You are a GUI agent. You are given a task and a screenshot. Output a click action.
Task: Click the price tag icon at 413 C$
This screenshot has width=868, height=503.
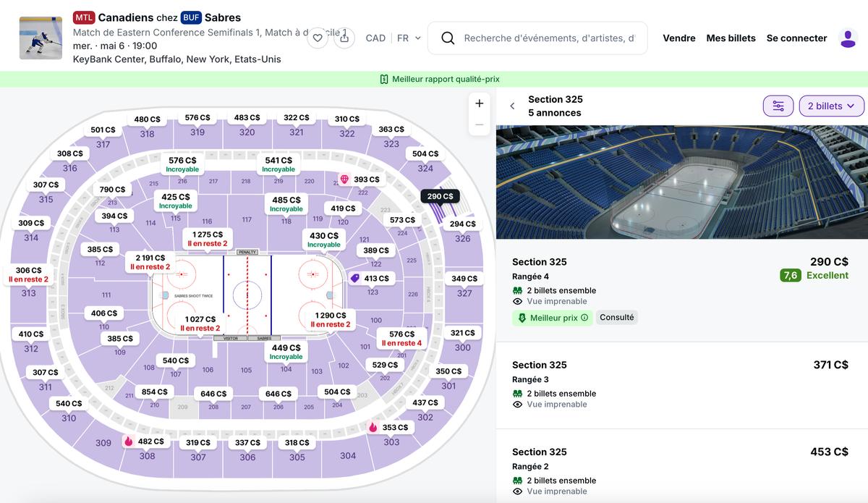point(354,278)
